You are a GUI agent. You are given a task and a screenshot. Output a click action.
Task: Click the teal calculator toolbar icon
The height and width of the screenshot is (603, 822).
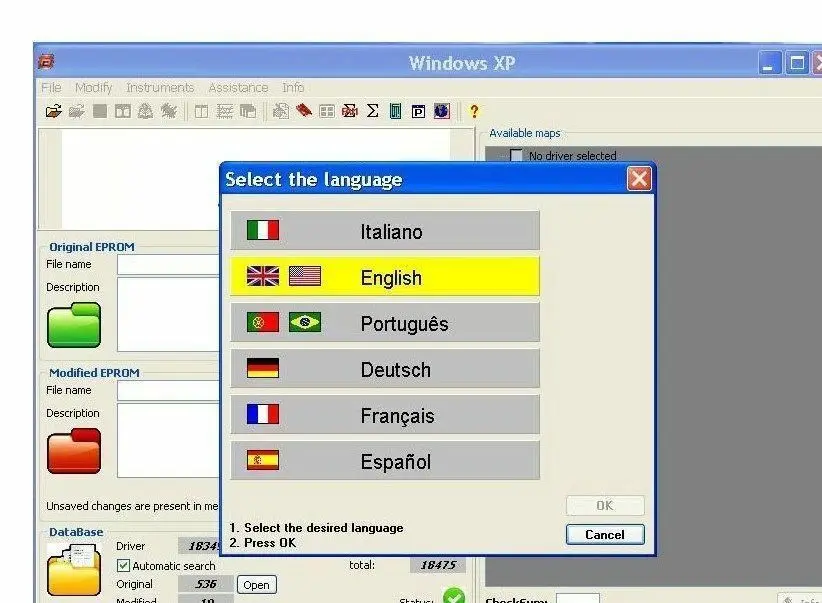[x=396, y=111]
